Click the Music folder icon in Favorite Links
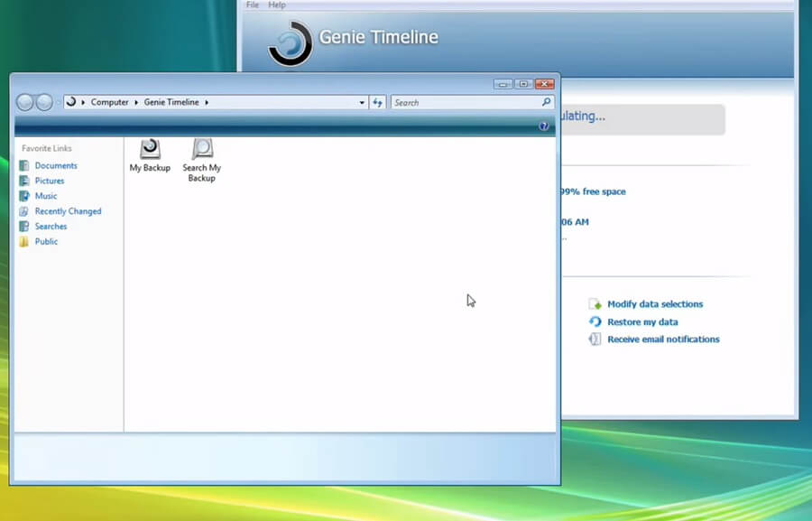The image size is (812, 521). click(24, 196)
